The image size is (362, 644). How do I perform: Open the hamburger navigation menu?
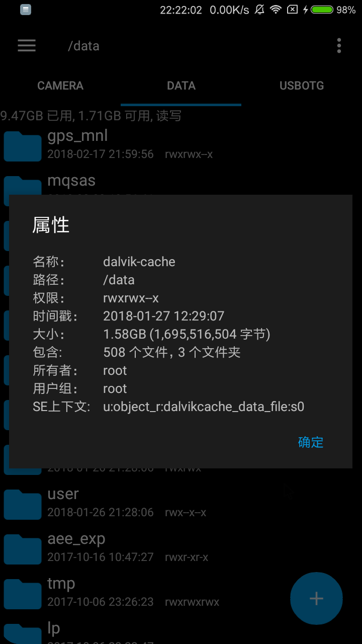click(x=27, y=46)
